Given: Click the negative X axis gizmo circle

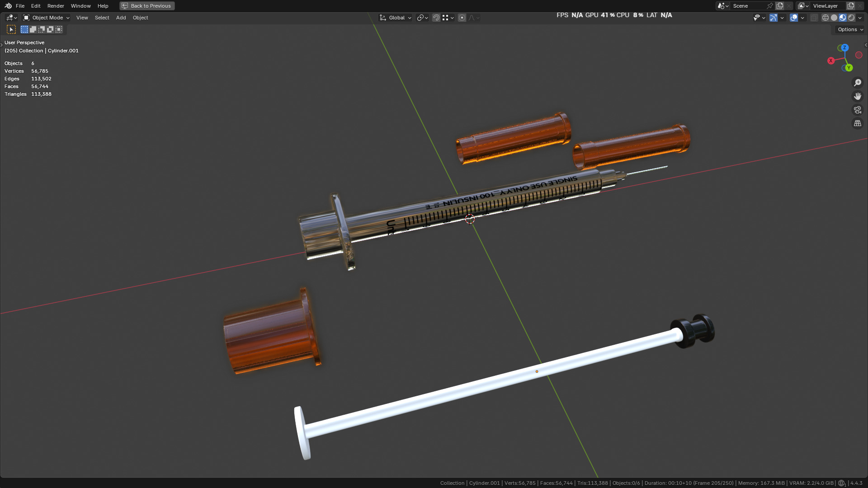Looking at the screenshot, I should click(x=859, y=55).
